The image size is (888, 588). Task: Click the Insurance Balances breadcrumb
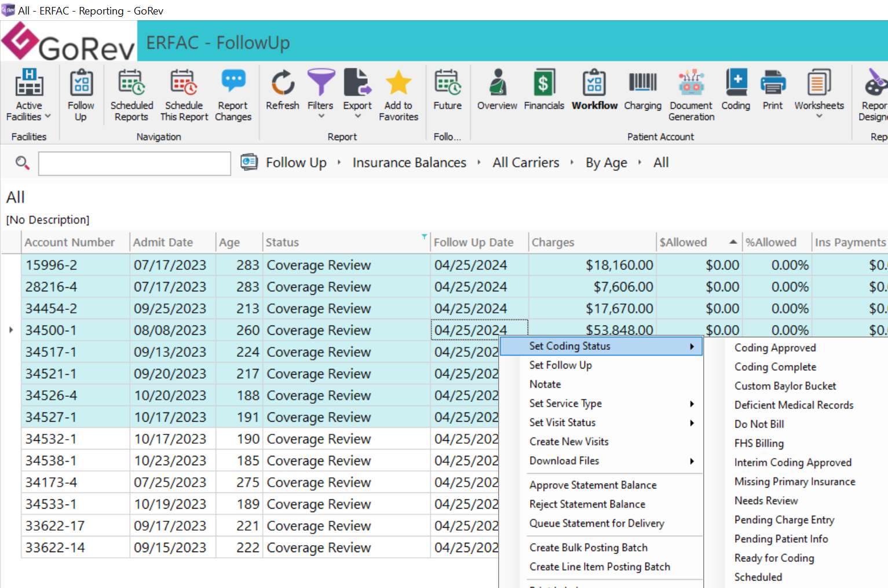(x=410, y=163)
